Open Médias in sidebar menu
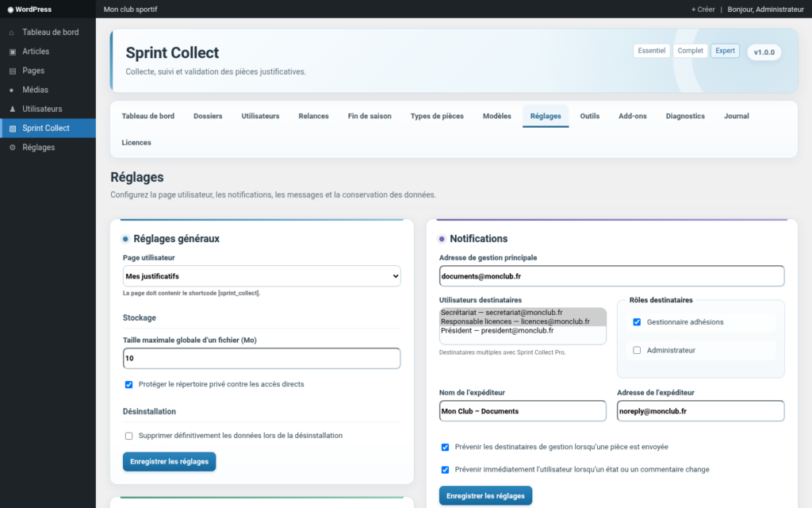812x508 pixels. tap(48, 90)
